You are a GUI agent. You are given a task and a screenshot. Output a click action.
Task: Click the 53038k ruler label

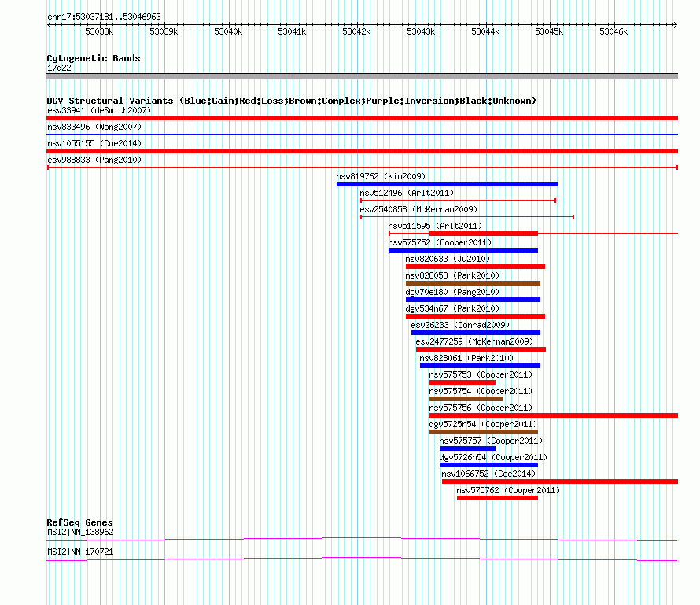click(99, 31)
